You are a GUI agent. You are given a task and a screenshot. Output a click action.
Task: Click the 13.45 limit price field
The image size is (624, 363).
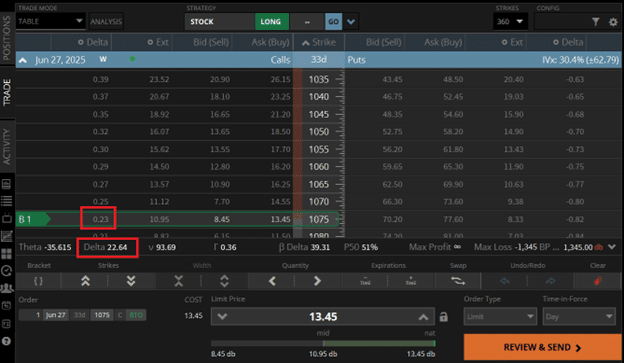323,317
